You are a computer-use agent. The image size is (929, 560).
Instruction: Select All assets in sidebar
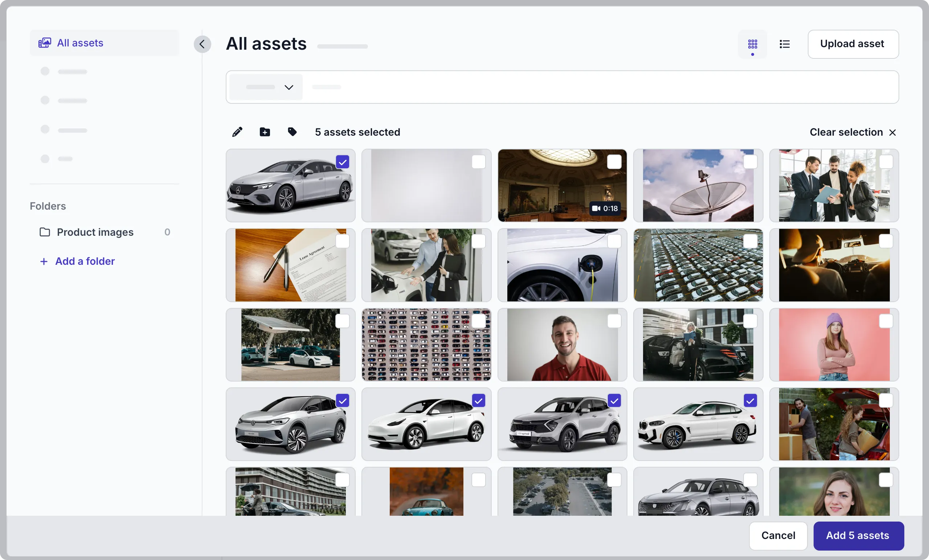[x=105, y=43]
